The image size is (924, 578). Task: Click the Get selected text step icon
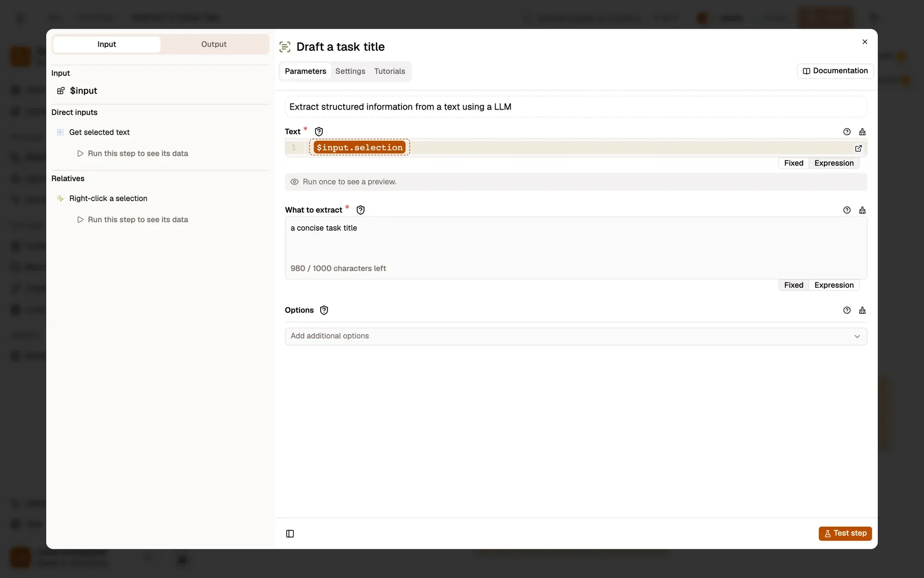(x=60, y=132)
